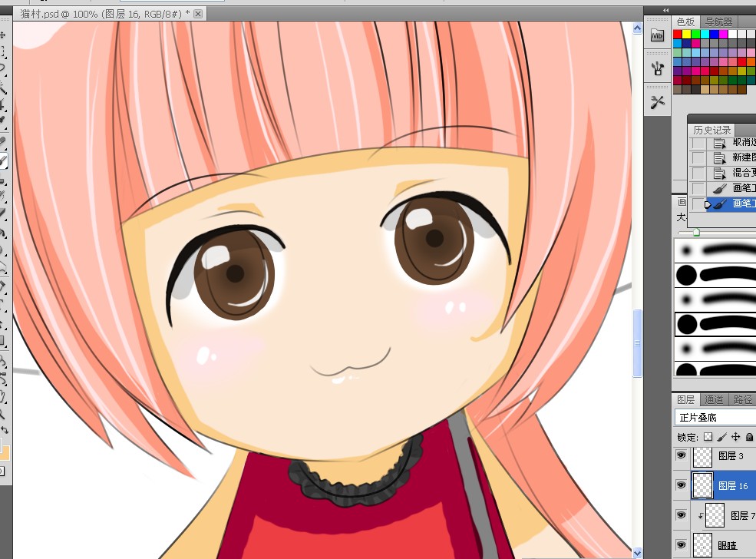Hide the 眼睛 layer
The image size is (756, 559).
pyautogui.click(x=681, y=545)
